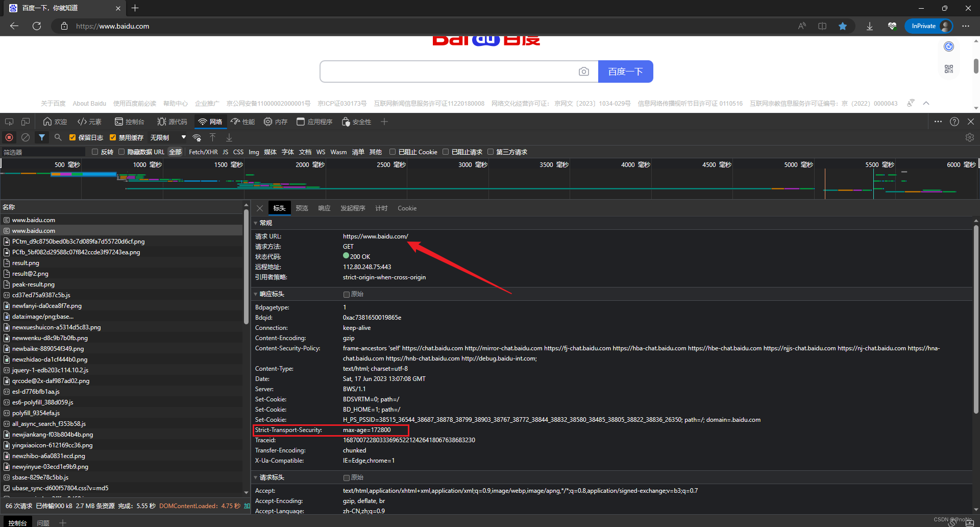Open the split screen icon in address bar

tap(822, 26)
